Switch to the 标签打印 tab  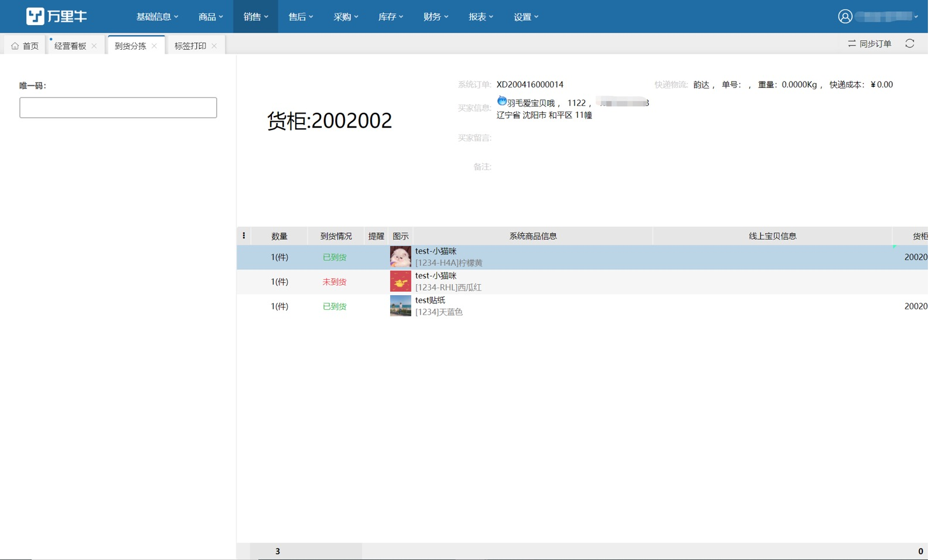click(x=190, y=46)
